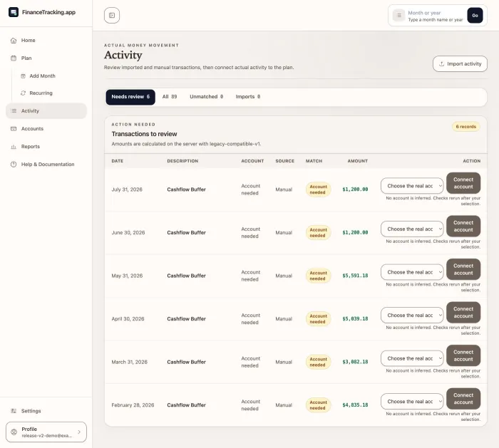Open Settings in the sidebar
The width and height of the screenshot is (499, 448).
46,411
